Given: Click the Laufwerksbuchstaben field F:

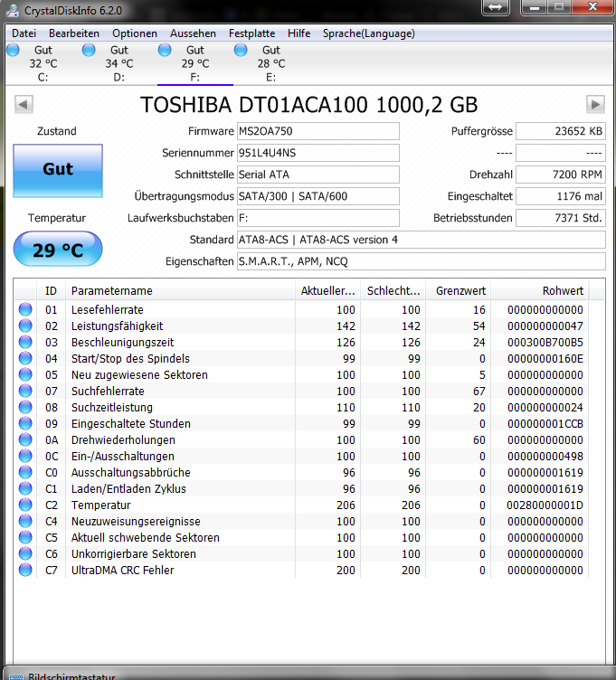Looking at the screenshot, I should pos(318,218).
